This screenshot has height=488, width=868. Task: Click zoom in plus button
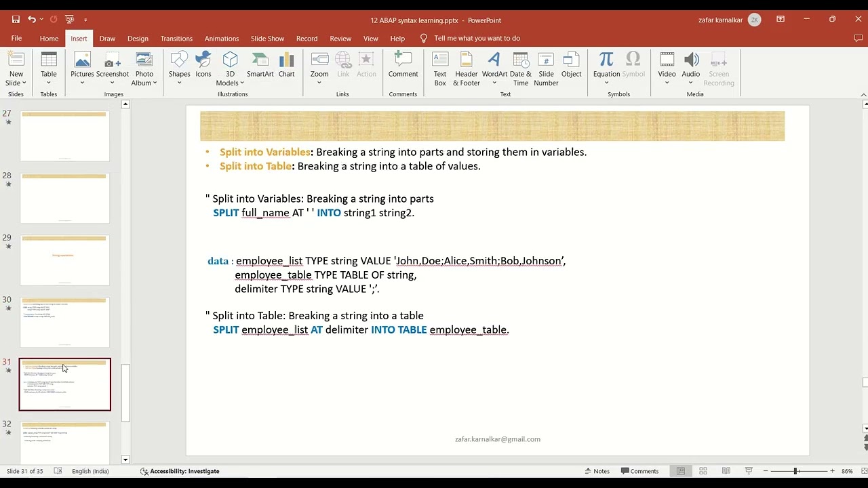[831, 471]
